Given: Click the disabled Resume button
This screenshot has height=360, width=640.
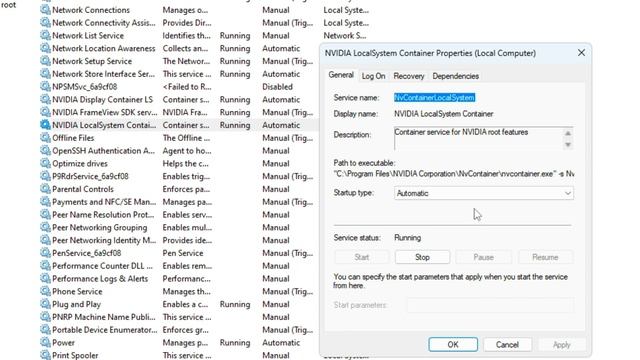Looking at the screenshot, I should coord(545,257).
